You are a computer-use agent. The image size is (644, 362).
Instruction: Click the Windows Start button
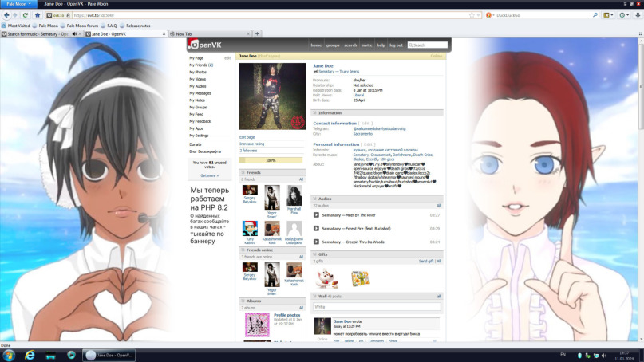point(9,355)
